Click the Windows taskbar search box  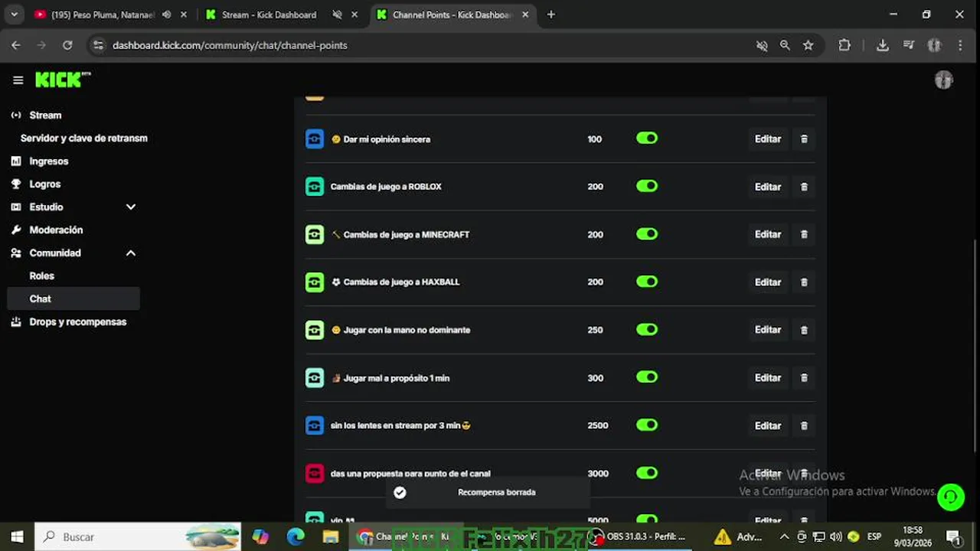pyautogui.click(x=139, y=536)
